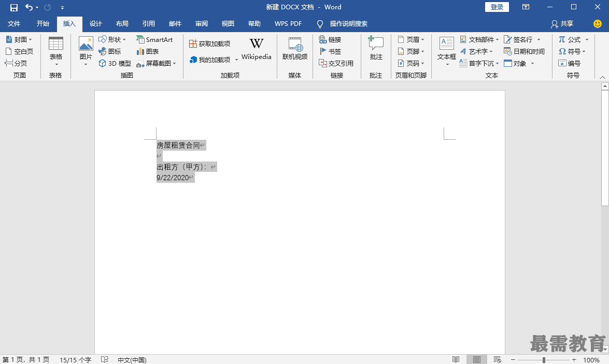
Task: Collapse the ribbon with the chevron
Action: (x=602, y=77)
